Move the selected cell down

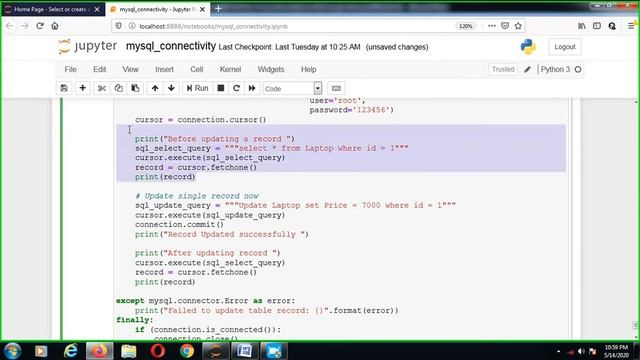click(x=171, y=88)
